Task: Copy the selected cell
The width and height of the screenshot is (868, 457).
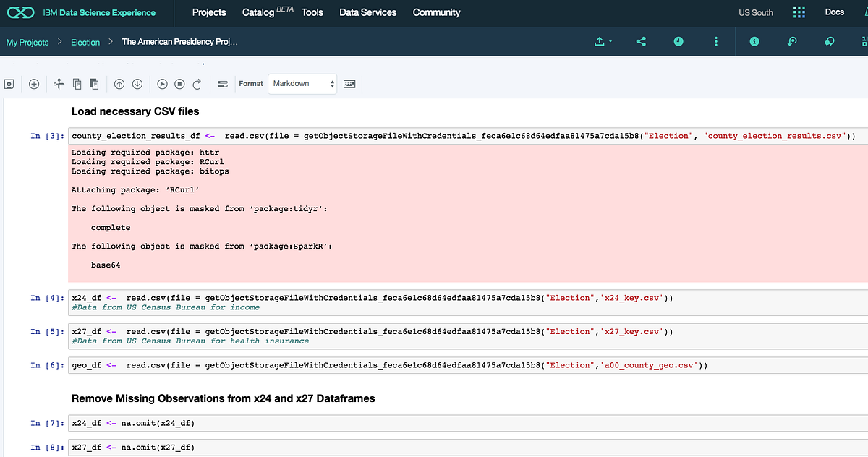Action: pos(76,84)
